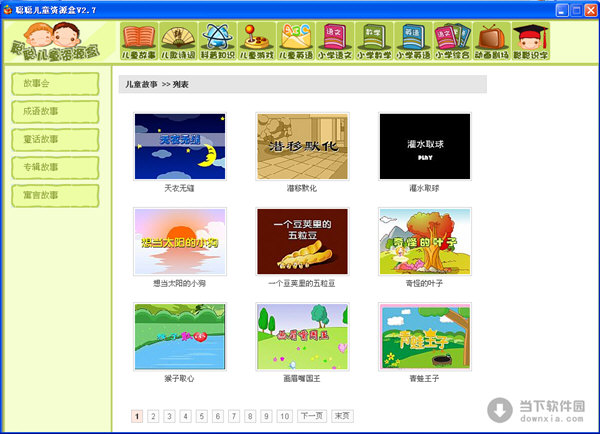
Task: Open the 科普知识 atom icon
Action: (217, 41)
